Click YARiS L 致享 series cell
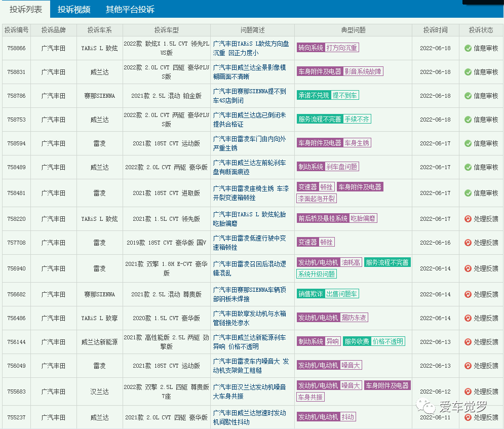Screen dimensions: 504x429 pyautogui.click(x=100, y=318)
